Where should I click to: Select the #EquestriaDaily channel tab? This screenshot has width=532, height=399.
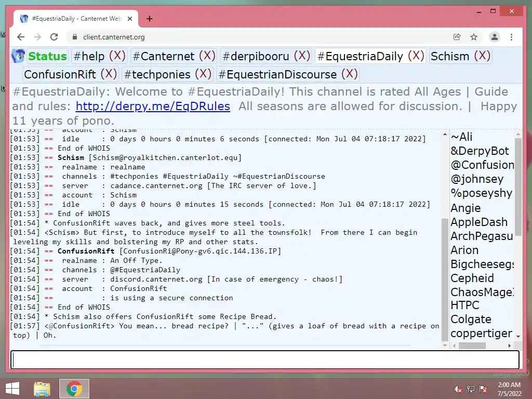point(360,56)
